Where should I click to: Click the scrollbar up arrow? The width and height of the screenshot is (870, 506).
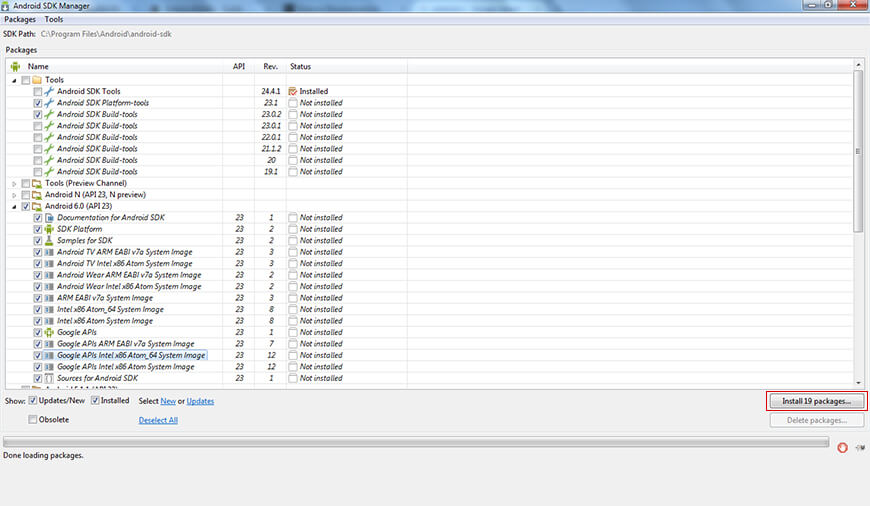point(858,65)
